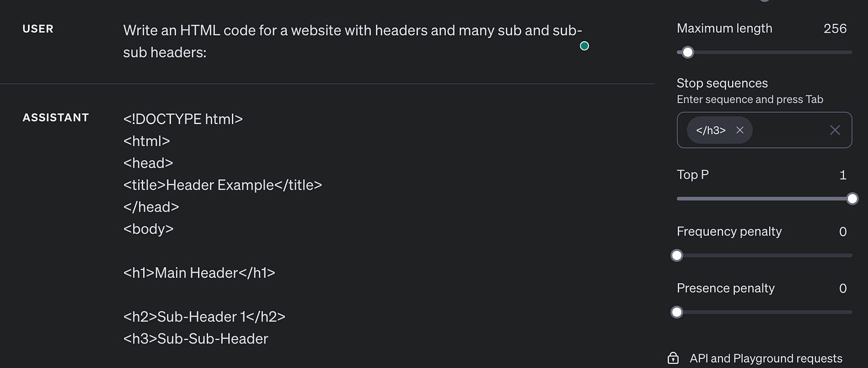Clear all stop sequences with the X icon
The image size is (868, 368).
click(835, 130)
